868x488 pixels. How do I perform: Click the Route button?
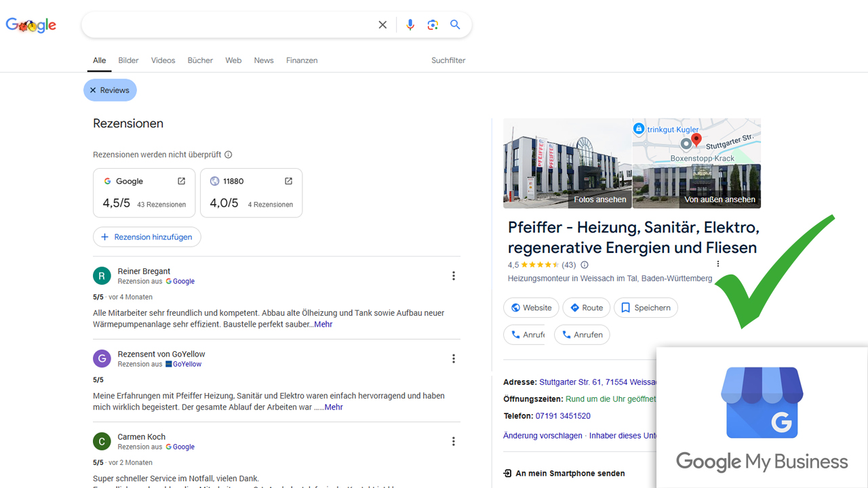click(x=587, y=308)
